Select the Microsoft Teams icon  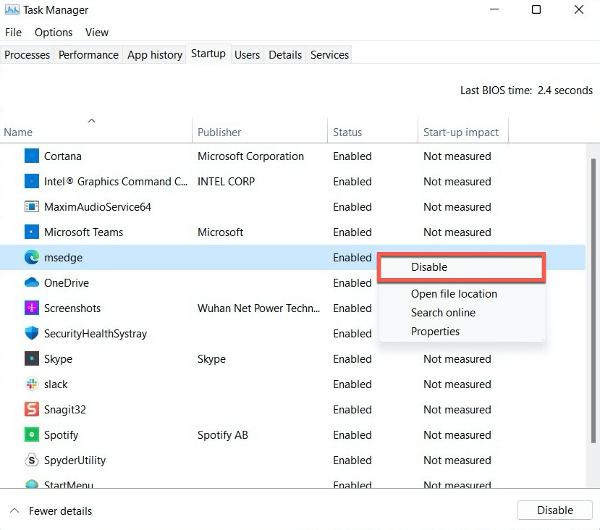[x=31, y=232]
